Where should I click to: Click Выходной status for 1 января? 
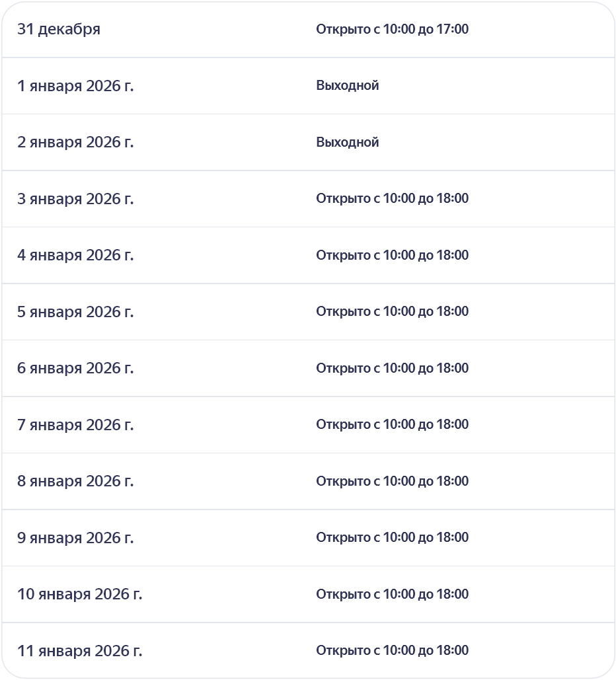pos(347,86)
